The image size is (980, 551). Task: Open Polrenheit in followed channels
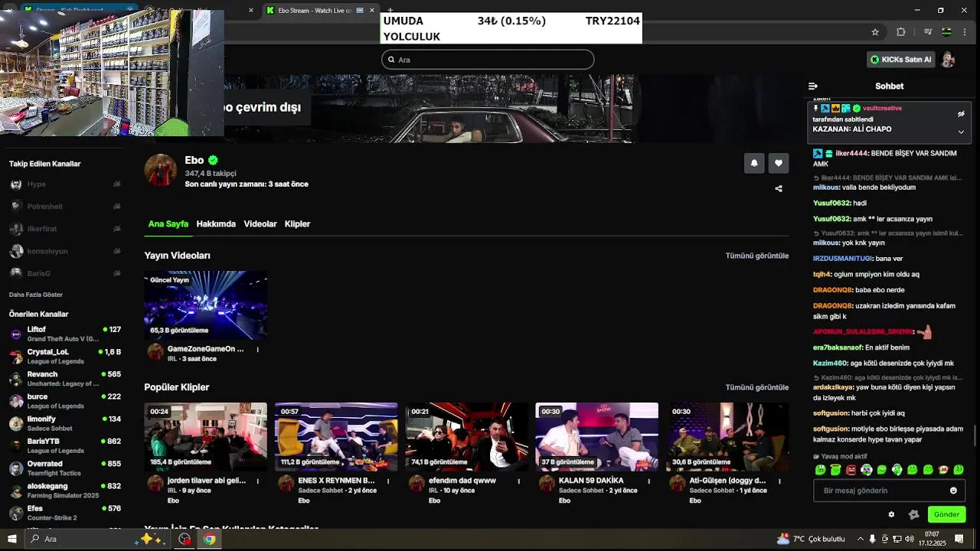tap(65, 207)
